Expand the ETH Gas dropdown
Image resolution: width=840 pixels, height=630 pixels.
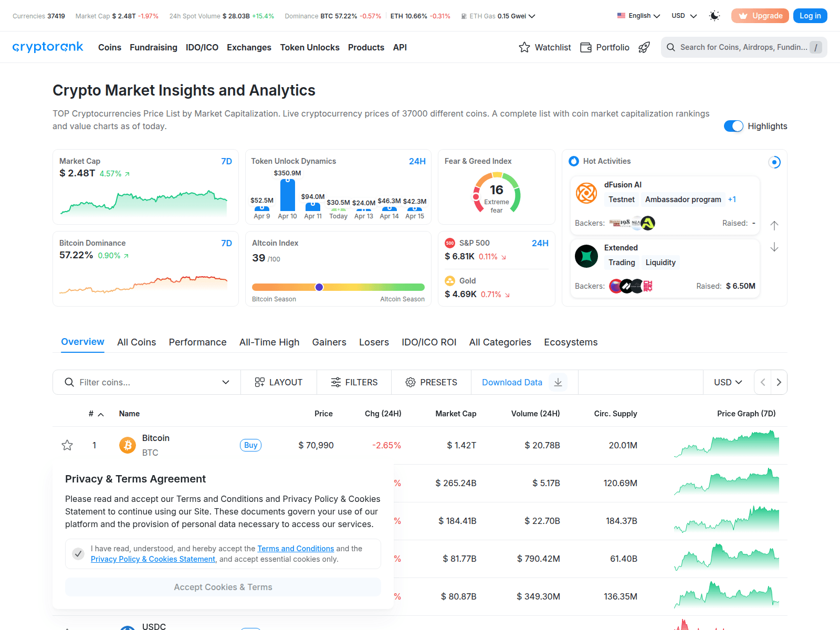click(532, 16)
